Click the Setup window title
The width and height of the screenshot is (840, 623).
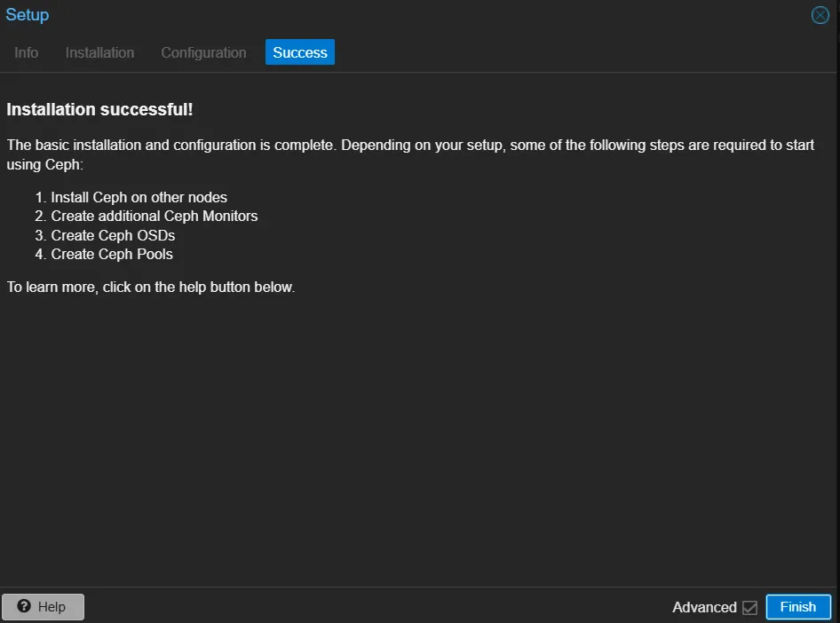[x=28, y=15]
